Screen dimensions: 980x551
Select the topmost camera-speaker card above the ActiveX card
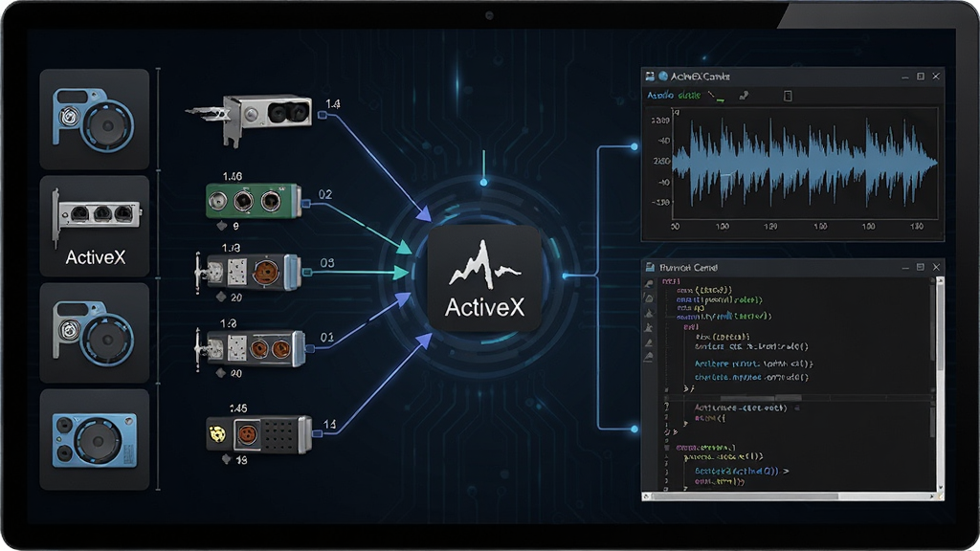pos(95,119)
